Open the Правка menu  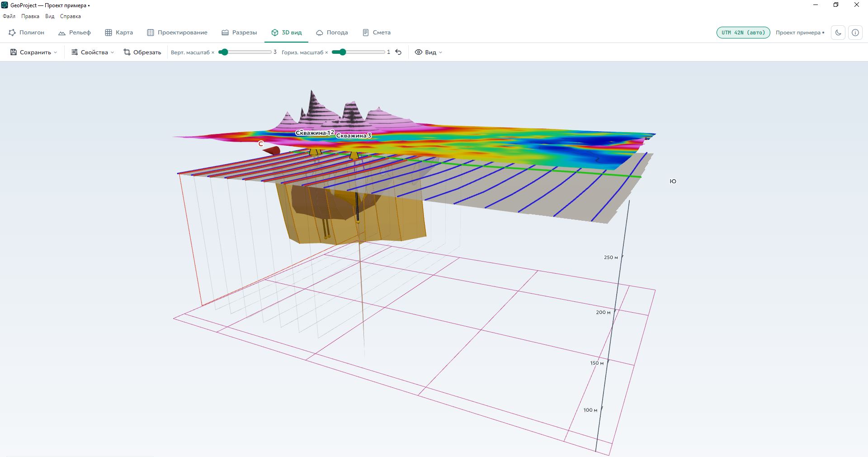[30, 16]
